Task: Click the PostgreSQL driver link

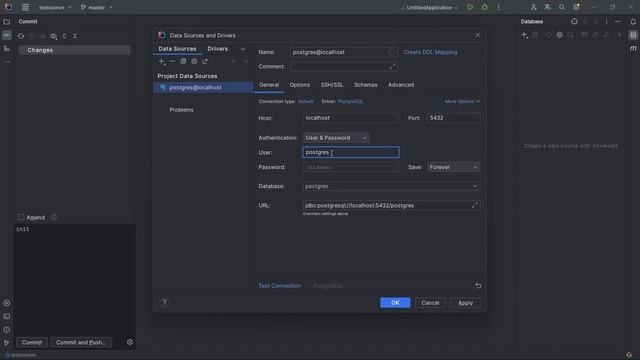Action: point(350,101)
